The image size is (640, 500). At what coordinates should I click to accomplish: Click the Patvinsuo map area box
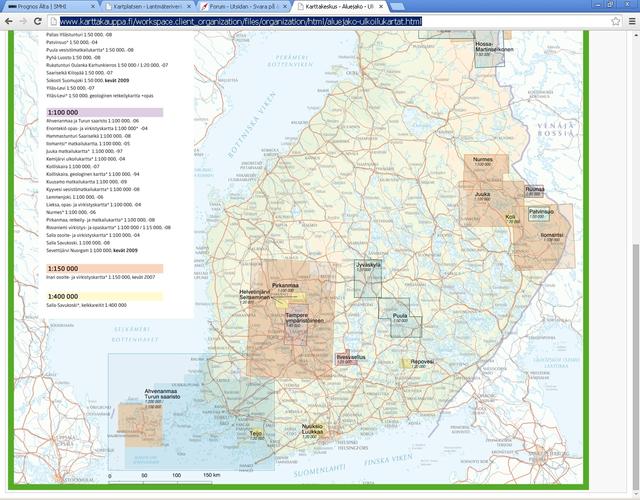click(539, 214)
